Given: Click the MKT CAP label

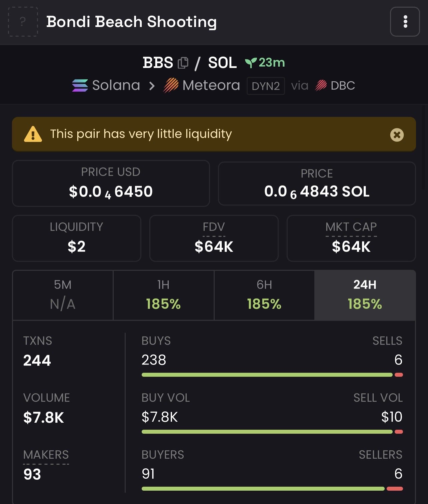Looking at the screenshot, I should 351,227.
